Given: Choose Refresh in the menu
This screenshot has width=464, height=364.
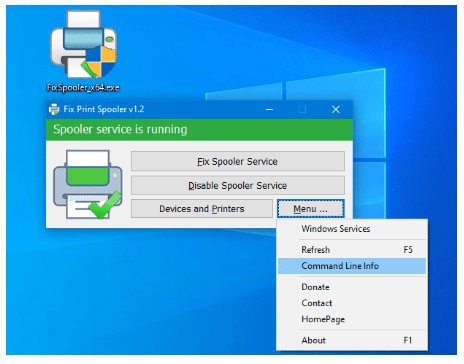Looking at the screenshot, I should [x=352, y=250].
